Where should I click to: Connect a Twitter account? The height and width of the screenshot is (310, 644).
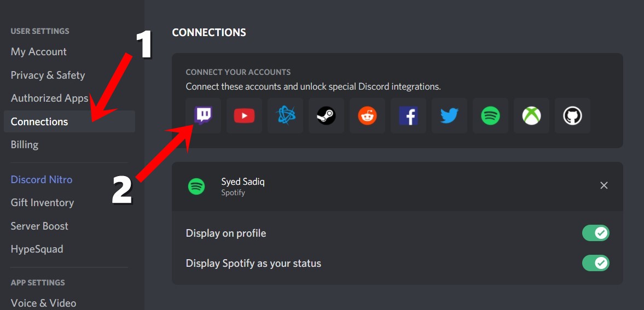[449, 115]
